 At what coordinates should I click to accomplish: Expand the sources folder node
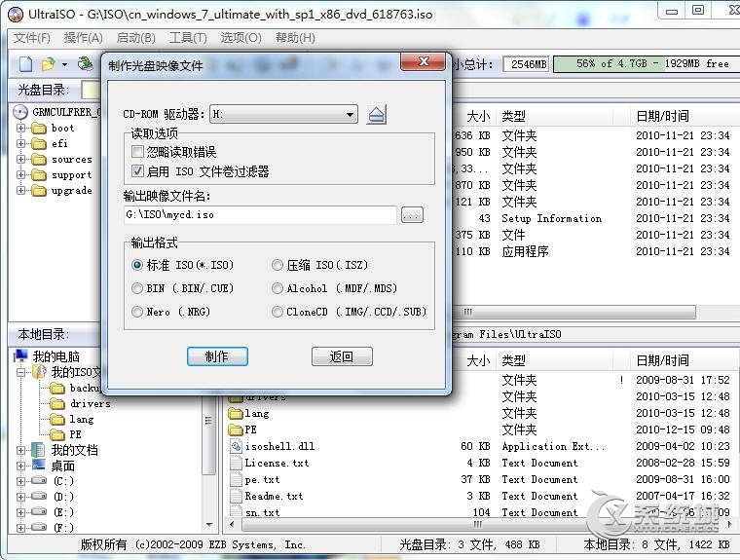20,159
